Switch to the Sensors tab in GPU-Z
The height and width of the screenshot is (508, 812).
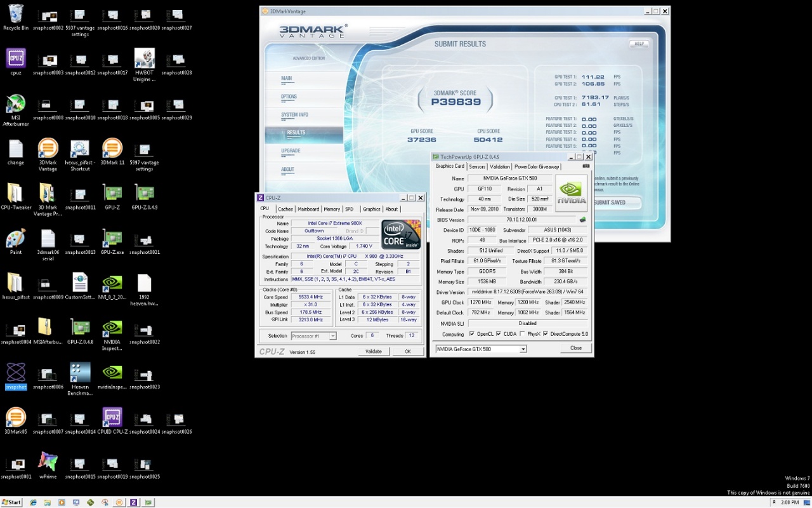(477, 166)
